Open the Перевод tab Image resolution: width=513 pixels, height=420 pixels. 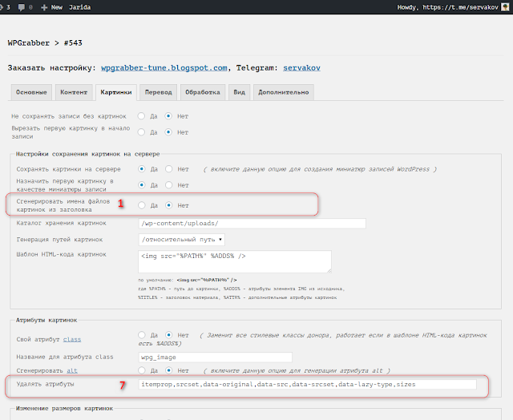coord(159,92)
